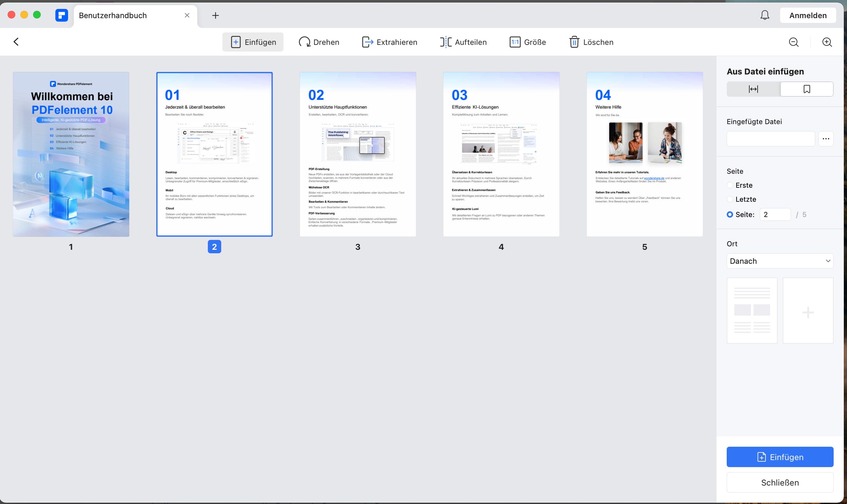Click the Anmelden button
Viewport: 847px width, 504px height.
point(808,15)
